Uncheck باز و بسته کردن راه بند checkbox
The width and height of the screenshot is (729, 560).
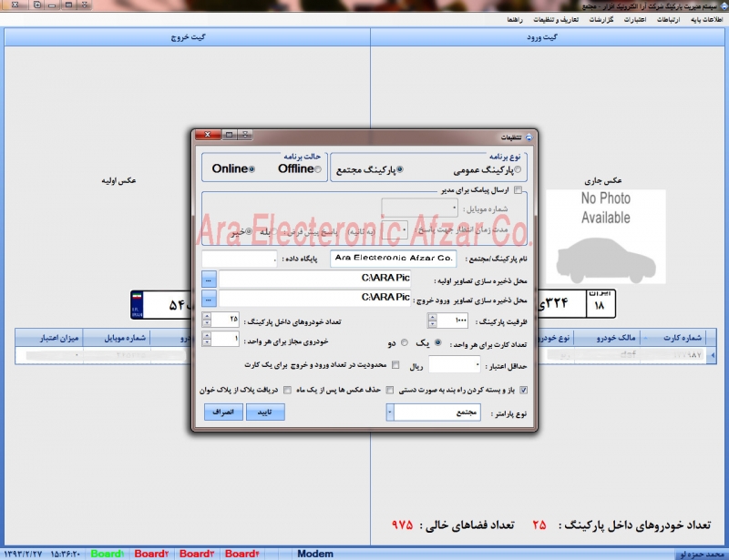click(523, 390)
